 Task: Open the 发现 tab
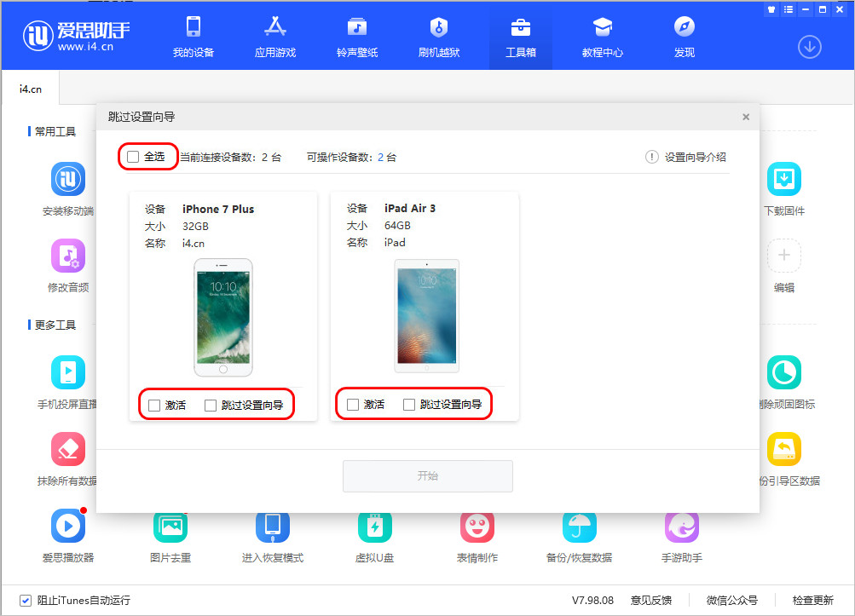684,37
